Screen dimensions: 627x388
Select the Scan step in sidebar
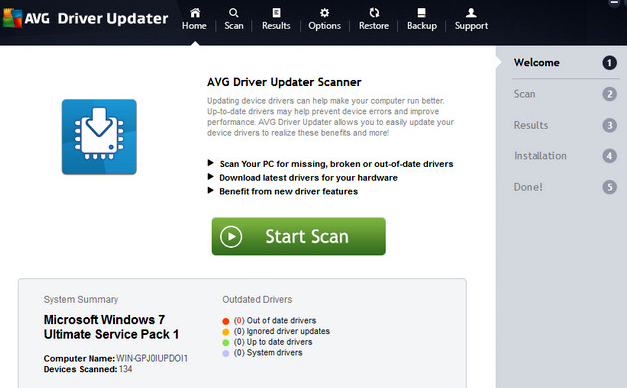click(x=524, y=94)
